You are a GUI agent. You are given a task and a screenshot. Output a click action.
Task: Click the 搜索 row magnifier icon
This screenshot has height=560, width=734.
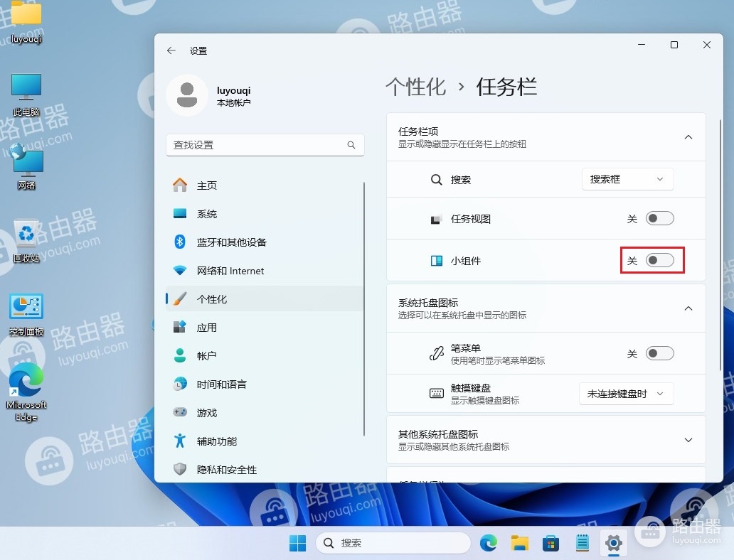tap(436, 180)
